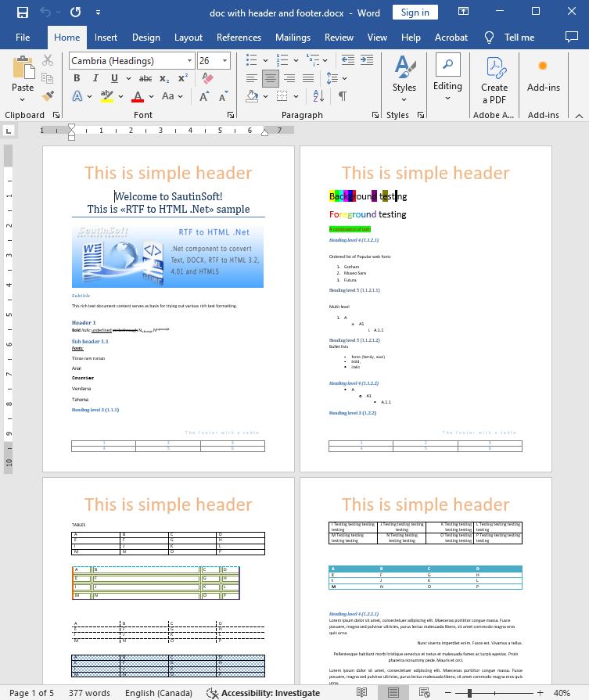Toggle Superscript formatting
589x700 pixels.
point(183,78)
